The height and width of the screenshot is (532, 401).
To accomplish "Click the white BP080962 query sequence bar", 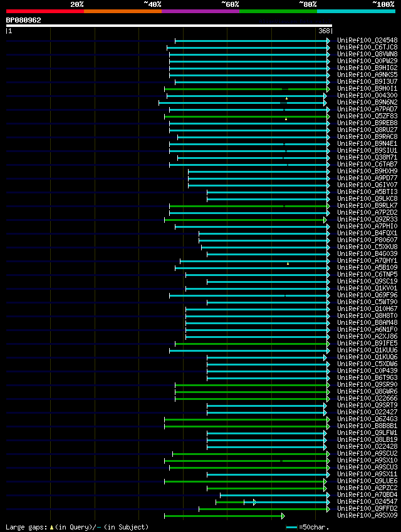I will pos(169,26).
